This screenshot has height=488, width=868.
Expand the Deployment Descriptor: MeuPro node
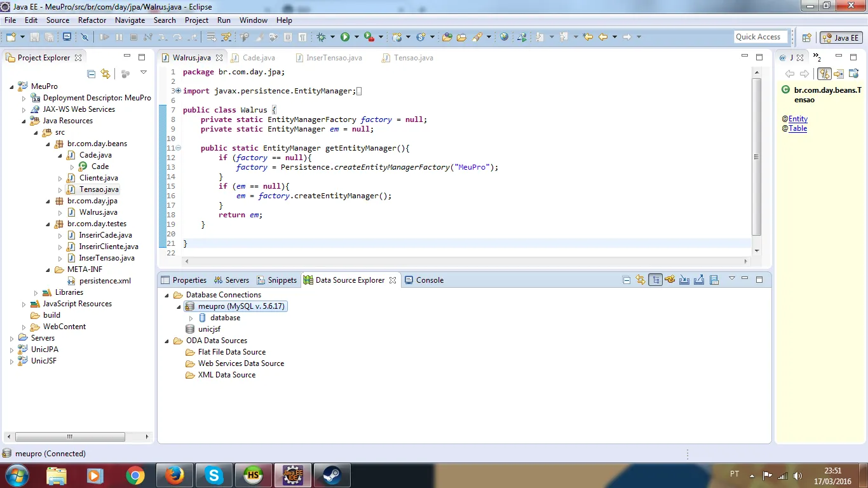[x=24, y=98]
